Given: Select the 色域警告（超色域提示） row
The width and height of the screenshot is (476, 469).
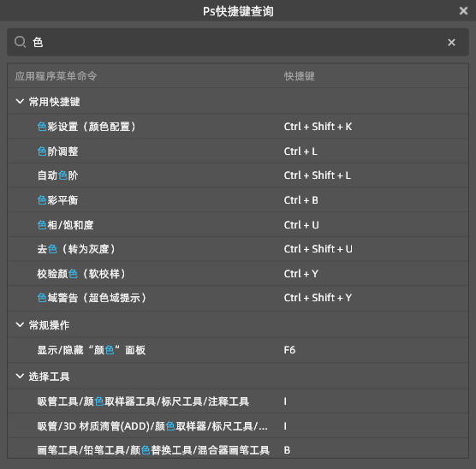Looking at the screenshot, I should click(238, 298).
